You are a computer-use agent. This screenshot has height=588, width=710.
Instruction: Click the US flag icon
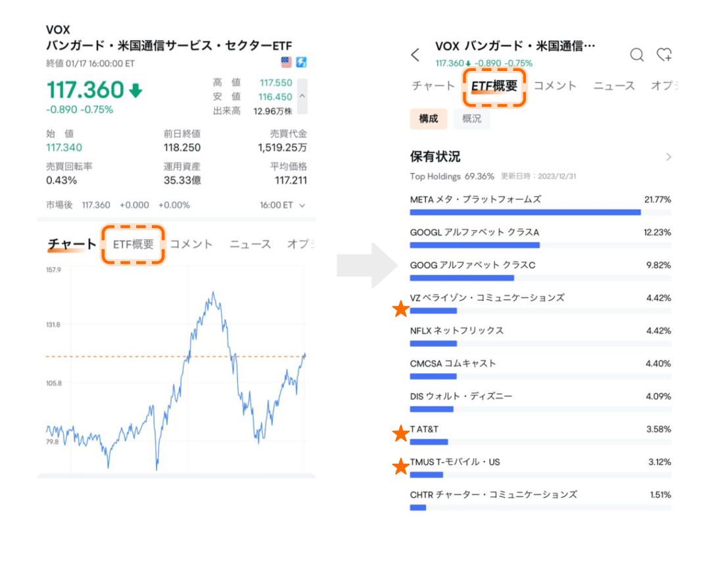pyautogui.click(x=286, y=62)
